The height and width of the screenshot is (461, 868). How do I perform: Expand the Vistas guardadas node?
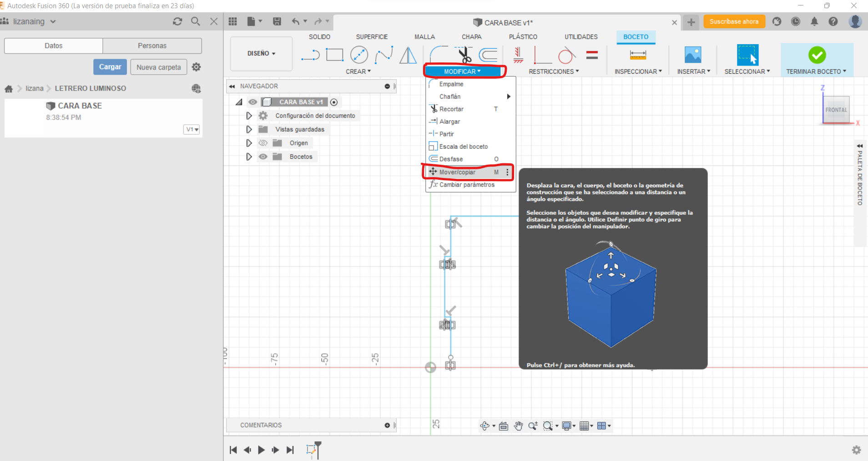pyautogui.click(x=249, y=129)
